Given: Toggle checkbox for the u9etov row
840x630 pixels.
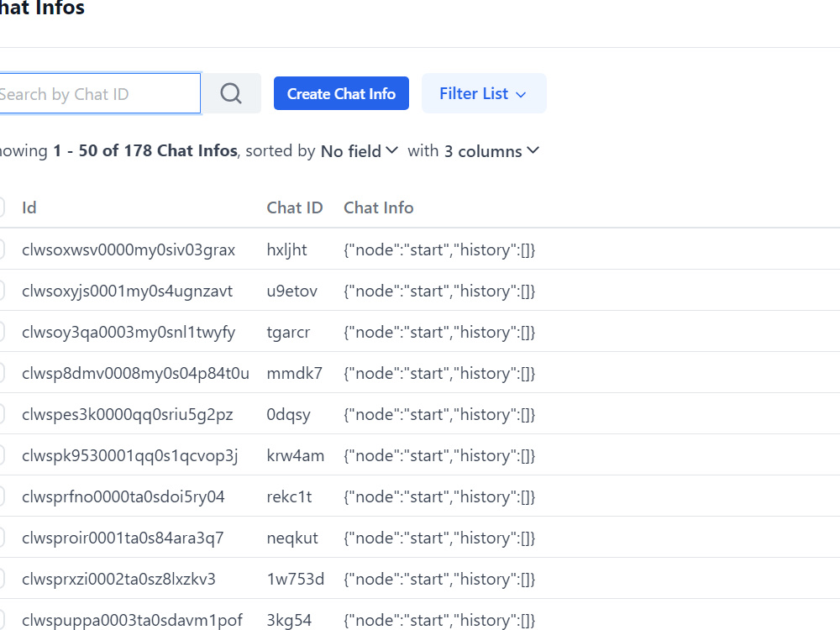Looking at the screenshot, I should click(x=1, y=291).
